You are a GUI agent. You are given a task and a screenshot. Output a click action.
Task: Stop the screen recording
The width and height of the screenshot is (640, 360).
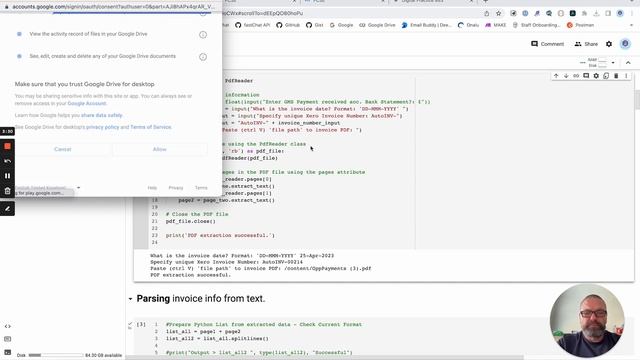click(x=7, y=146)
